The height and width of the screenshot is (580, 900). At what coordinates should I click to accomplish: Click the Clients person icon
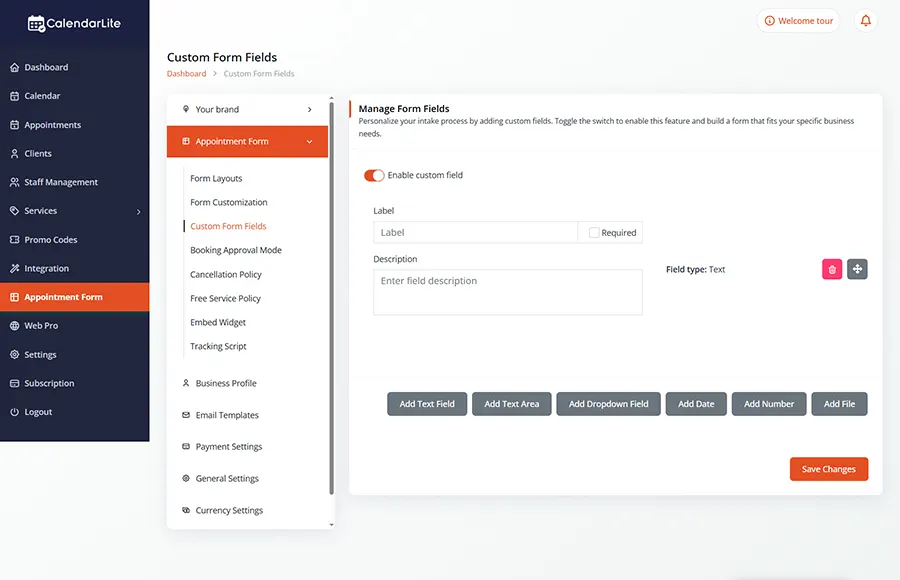[14, 153]
